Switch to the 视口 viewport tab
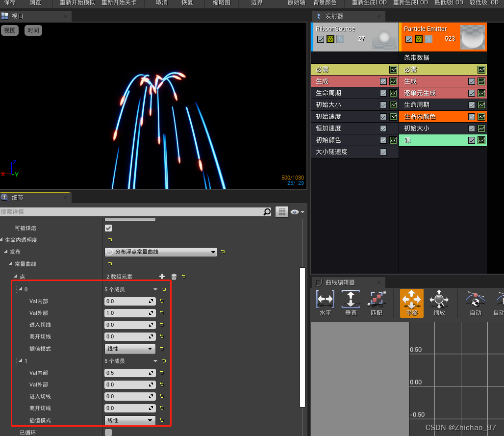 tap(35, 16)
